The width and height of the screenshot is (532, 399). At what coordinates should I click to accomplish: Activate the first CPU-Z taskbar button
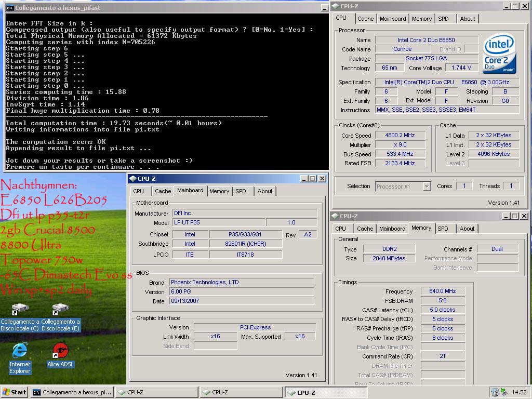[157, 392]
